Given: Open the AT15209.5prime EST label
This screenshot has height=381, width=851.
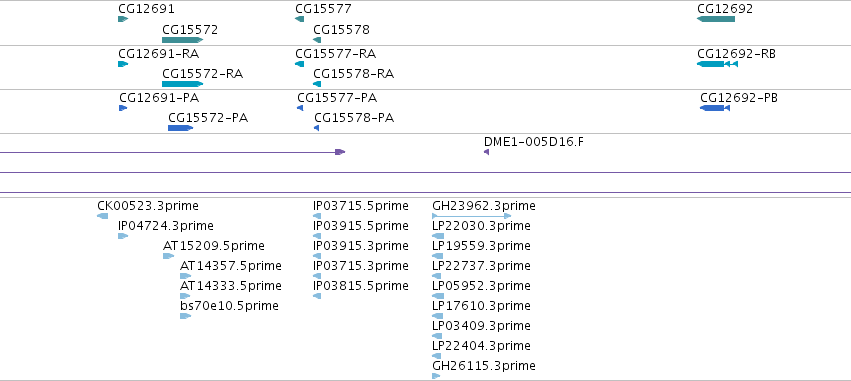Looking at the screenshot, I should (x=214, y=246).
